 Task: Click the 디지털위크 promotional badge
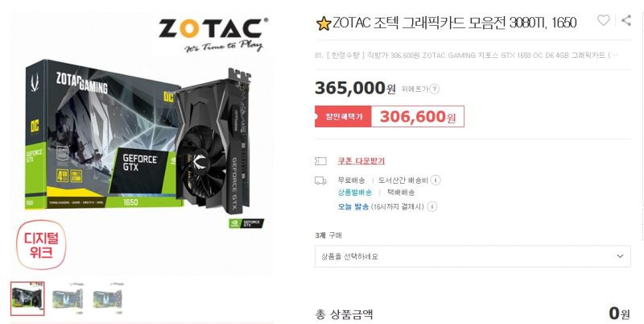[41, 245]
